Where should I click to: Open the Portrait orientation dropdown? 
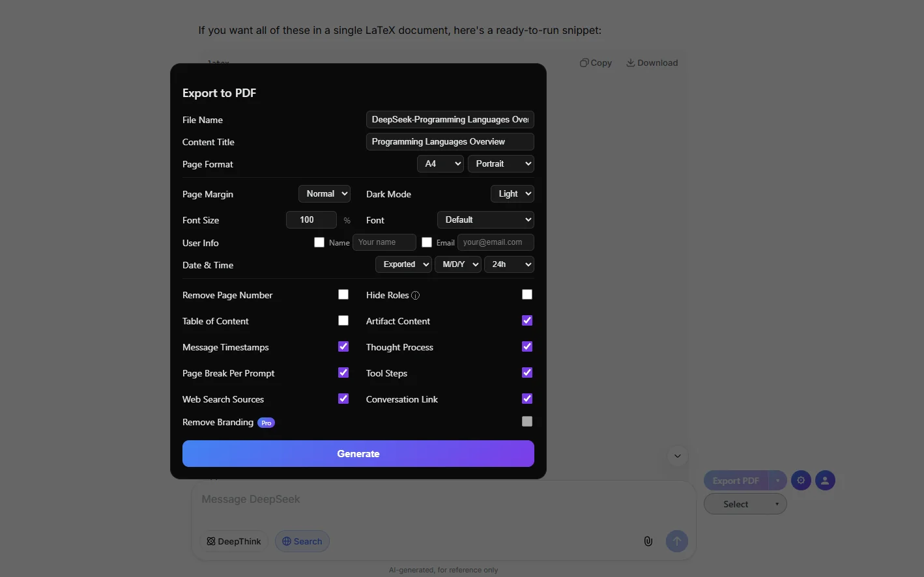(501, 163)
